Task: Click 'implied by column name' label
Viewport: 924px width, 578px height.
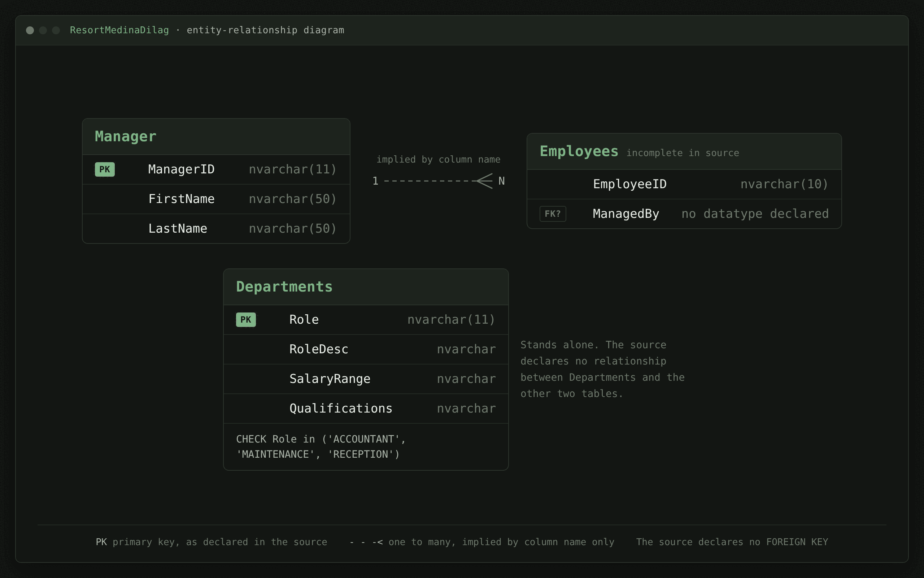Action: click(438, 159)
